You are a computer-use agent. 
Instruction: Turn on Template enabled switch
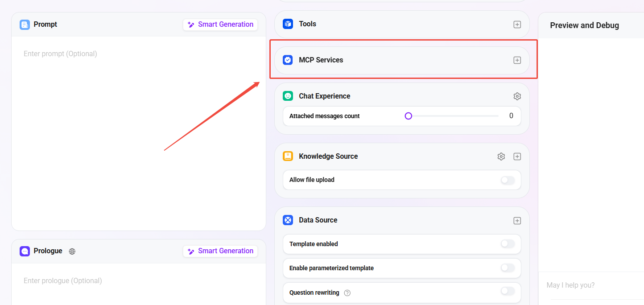[x=508, y=244]
